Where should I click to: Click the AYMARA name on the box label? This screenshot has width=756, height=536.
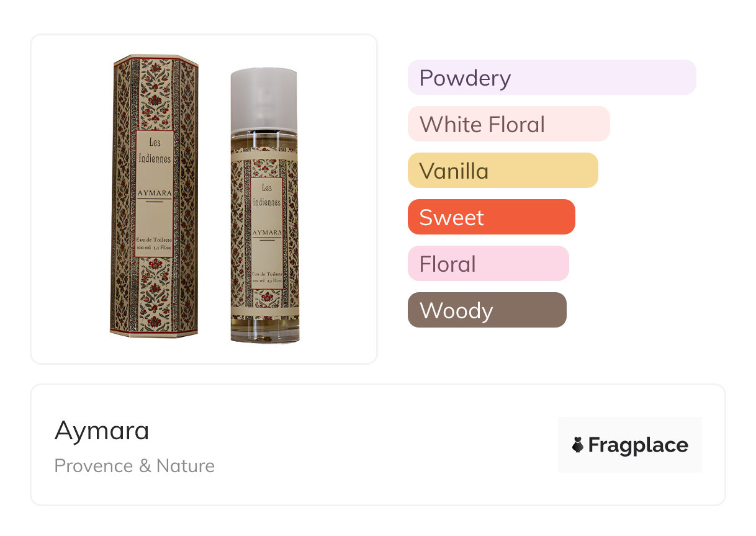(155, 193)
